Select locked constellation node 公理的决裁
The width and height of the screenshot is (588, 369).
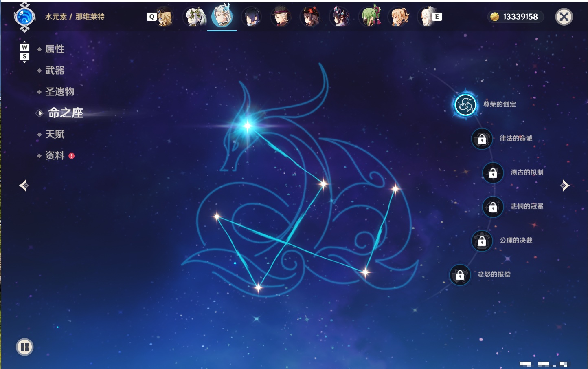[x=482, y=241]
